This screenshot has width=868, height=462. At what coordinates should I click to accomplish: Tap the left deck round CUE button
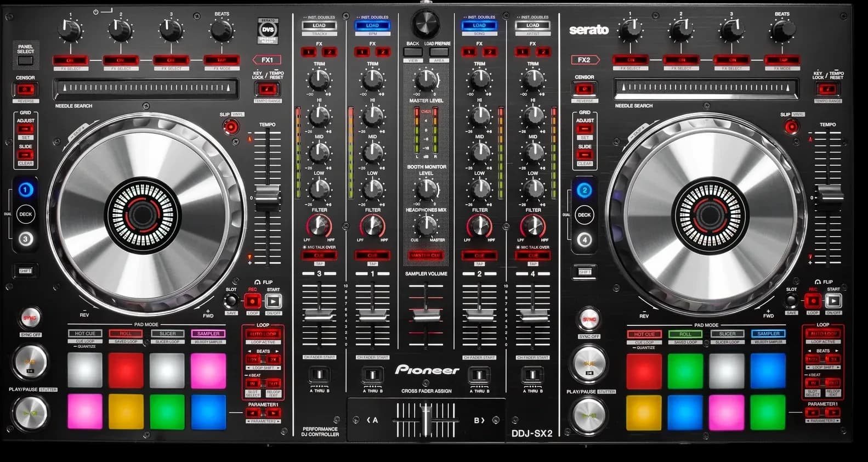tap(30, 362)
